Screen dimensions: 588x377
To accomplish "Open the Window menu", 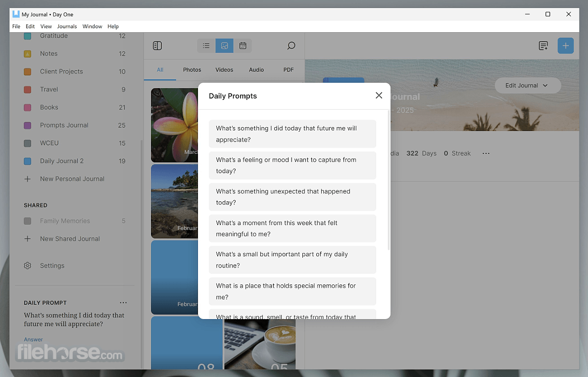I will [92, 26].
